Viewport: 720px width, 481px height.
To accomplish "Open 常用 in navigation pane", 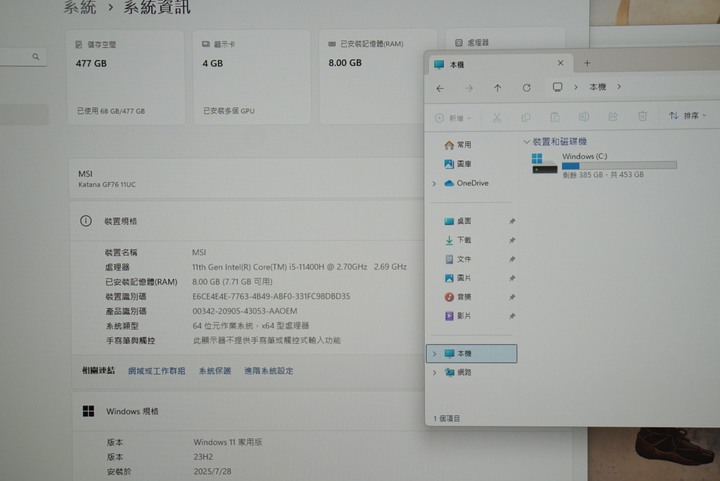I will (x=457, y=145).
